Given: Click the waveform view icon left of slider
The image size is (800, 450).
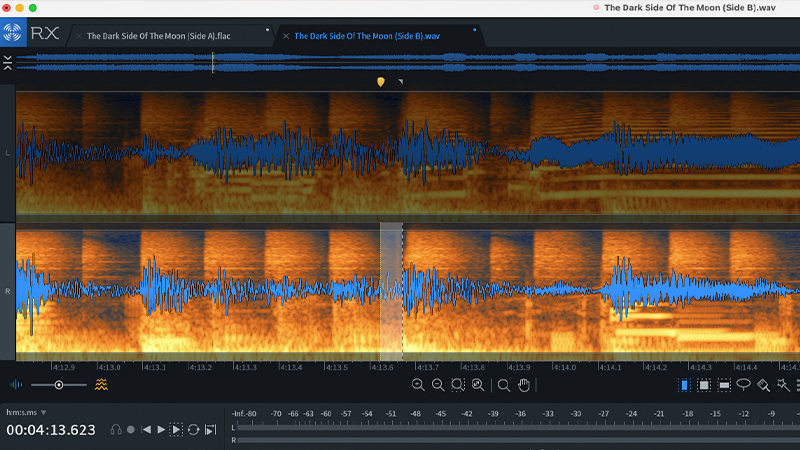Looking at the screenshot, I should 16,385.
